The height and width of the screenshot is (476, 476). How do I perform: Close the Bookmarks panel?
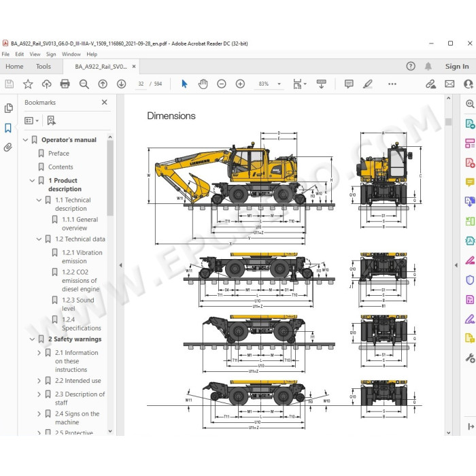105,102
